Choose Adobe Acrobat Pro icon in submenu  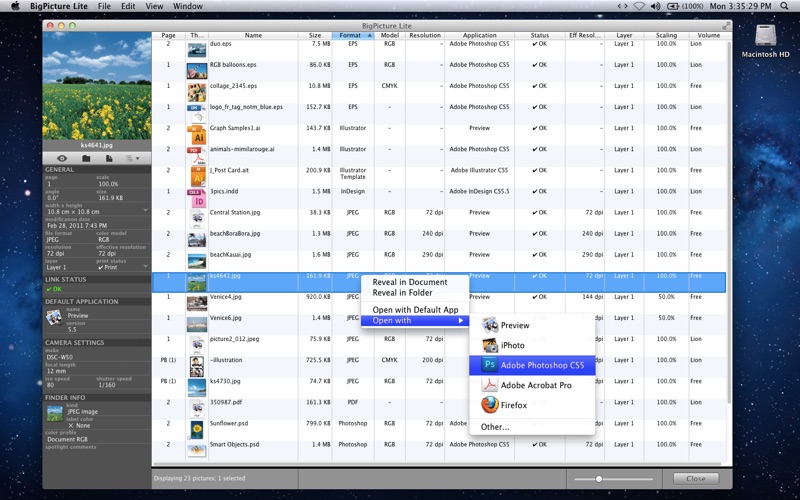490,385
